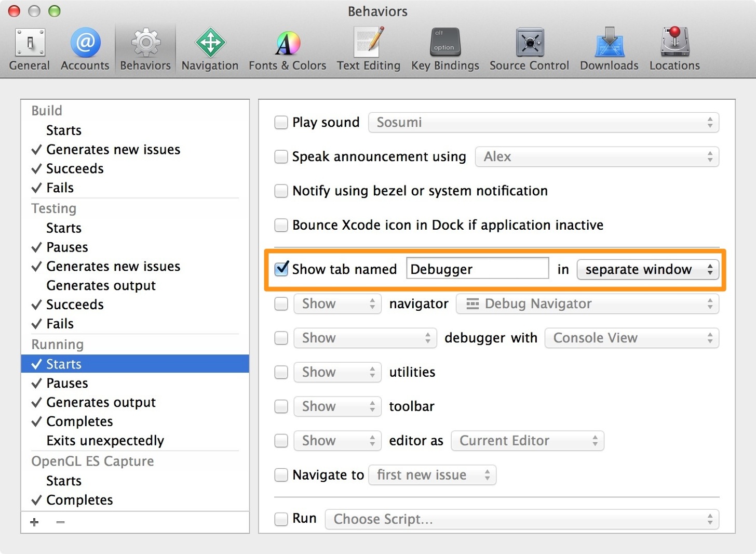Select the Behaviors gear icon
This screenshot has width=756, height=554.
(x=146, y=43)
